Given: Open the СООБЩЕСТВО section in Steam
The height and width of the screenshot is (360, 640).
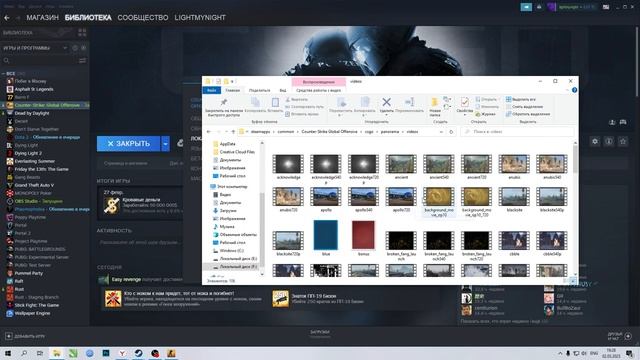Looking at the screenshot, I should pyautogui.click(x=143, y=18).
